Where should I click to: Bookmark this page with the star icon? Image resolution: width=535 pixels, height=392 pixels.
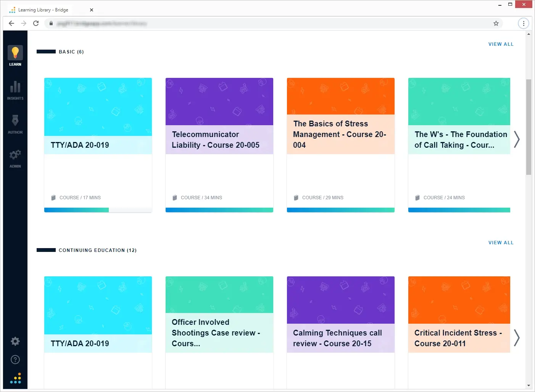pos(496,23)
